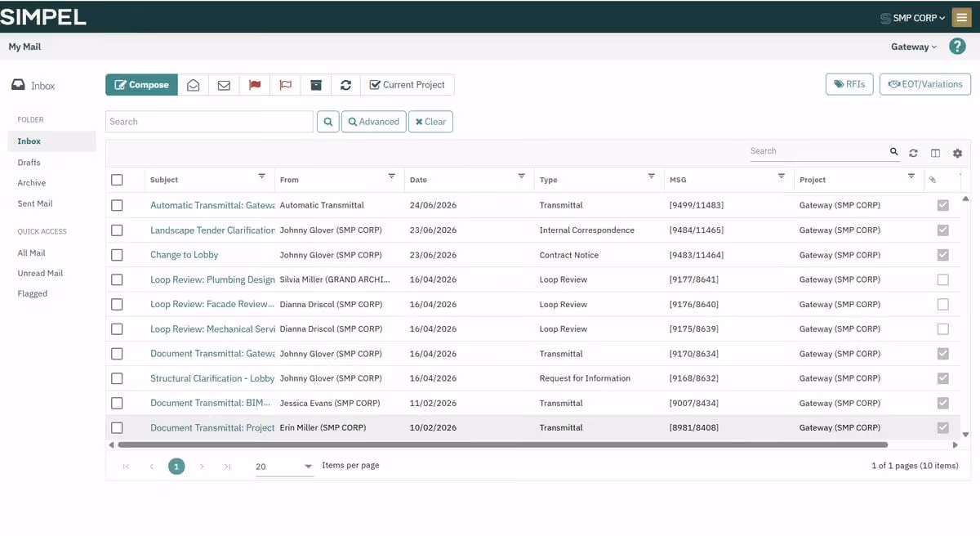Click the grid scroll down arrow
This screenshot has width=980, height=536.
pyautogui.click(x=966, y=435)
